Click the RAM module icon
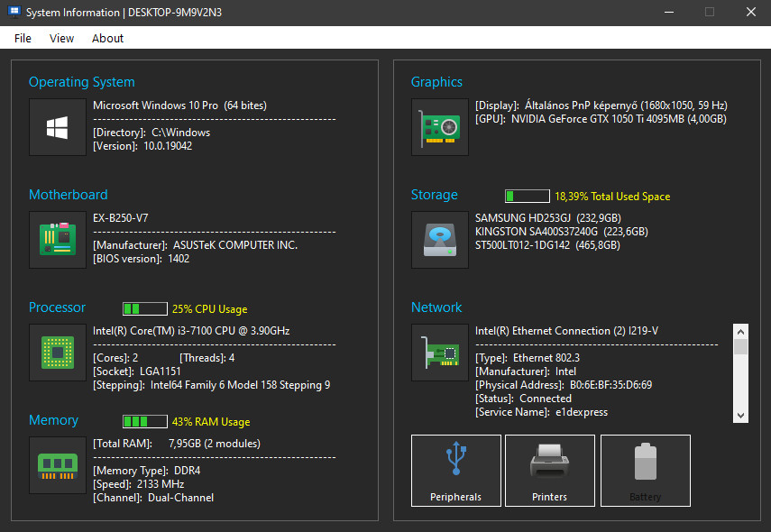 58,465
